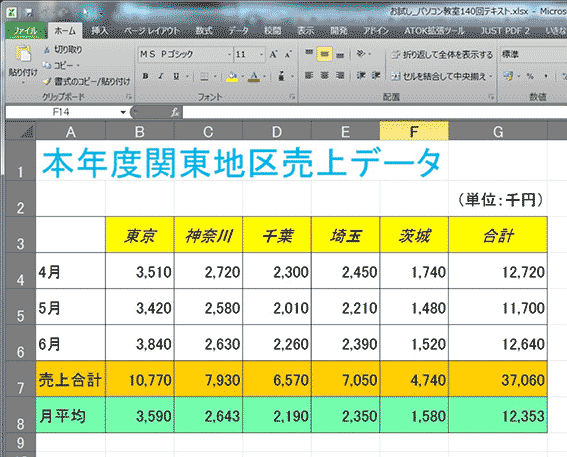The height and width of the screenshot is (457, 567).
Task: Switch to the Review (校閲) tab
Action: click(x=273, y=31)
